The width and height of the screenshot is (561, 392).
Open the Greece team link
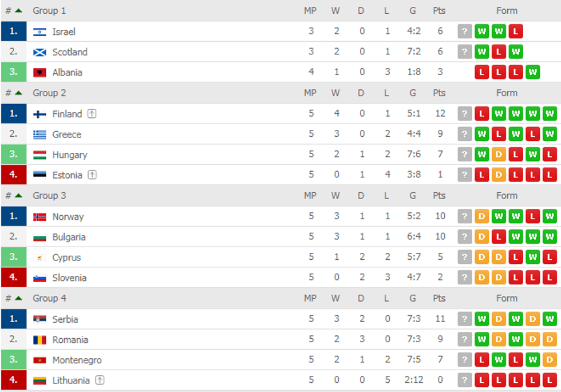pos(66,134)
